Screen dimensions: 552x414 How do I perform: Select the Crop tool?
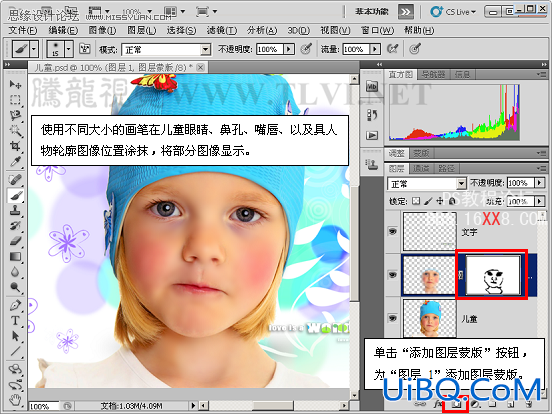point(15,146)
